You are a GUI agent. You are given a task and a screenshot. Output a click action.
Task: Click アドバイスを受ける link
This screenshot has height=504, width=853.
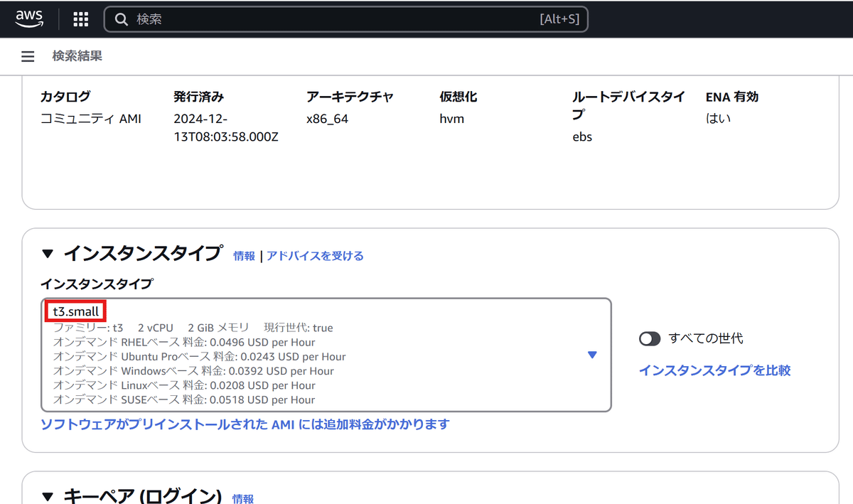[316, 256]
